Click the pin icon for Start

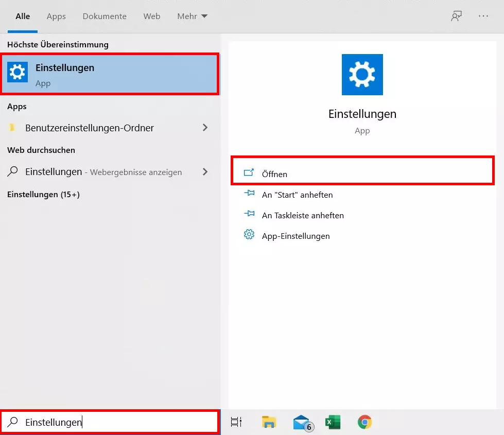click(x=249, y=193)
